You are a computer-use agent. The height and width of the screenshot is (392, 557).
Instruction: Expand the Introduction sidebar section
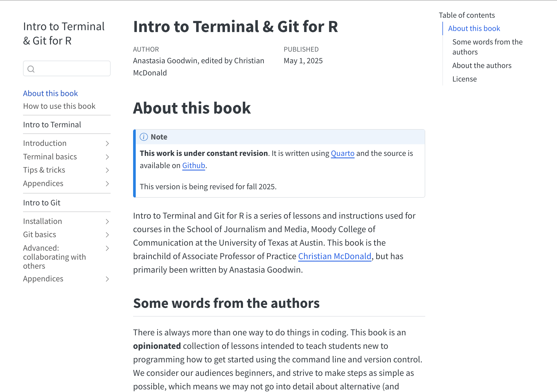click(x=107, y=143)
